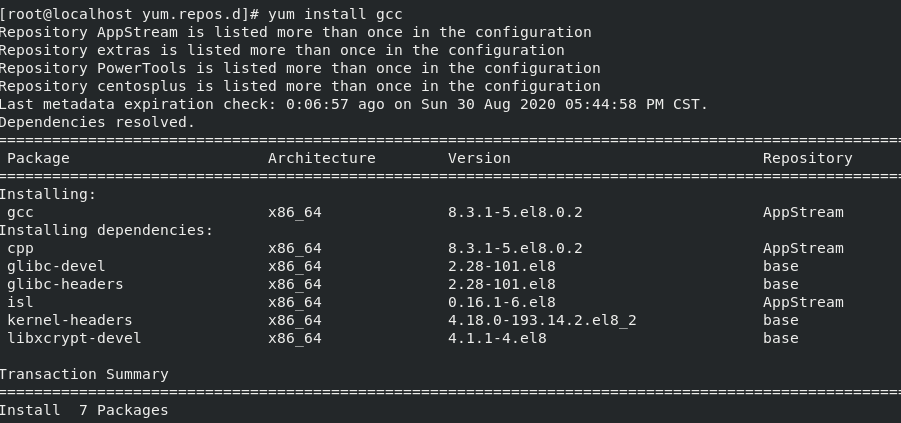Click the Package column header
This screenshot has height=423, width=901.
pos(38,158)
